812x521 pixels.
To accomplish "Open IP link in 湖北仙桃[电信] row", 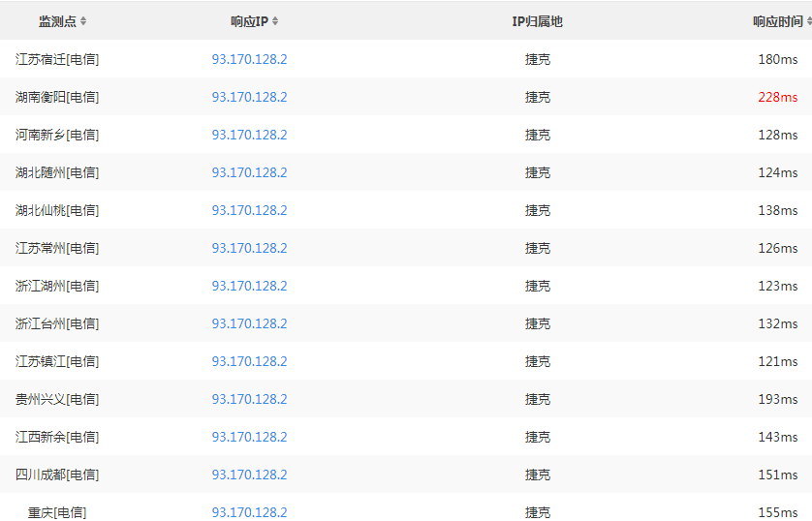I will (x=249, y=210).
